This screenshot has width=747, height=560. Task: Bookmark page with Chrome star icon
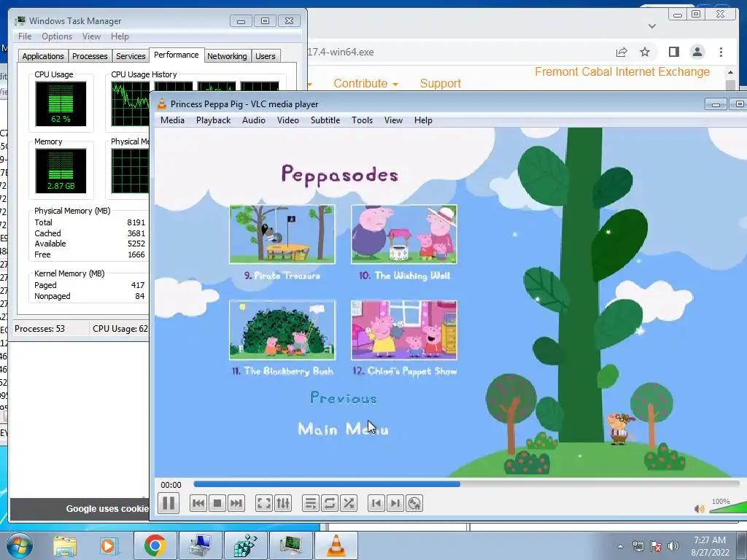pyautogui.click(x=645, y=52)
